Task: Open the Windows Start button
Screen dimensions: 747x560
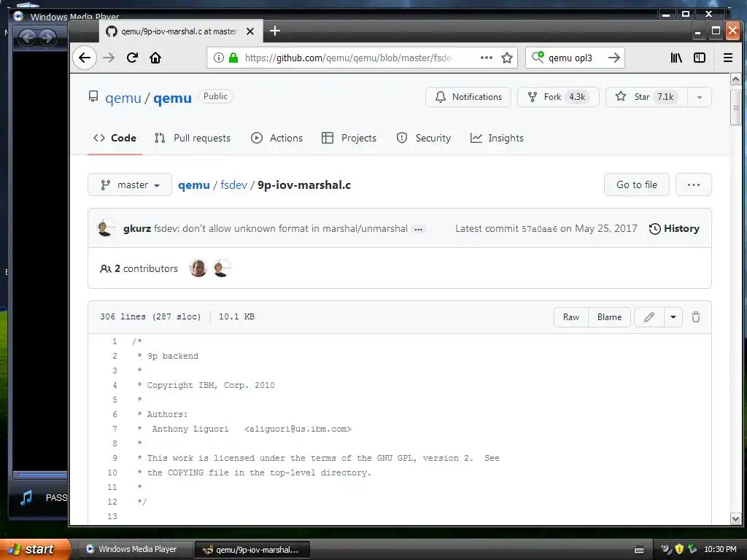Action: [x=35, y=549]
